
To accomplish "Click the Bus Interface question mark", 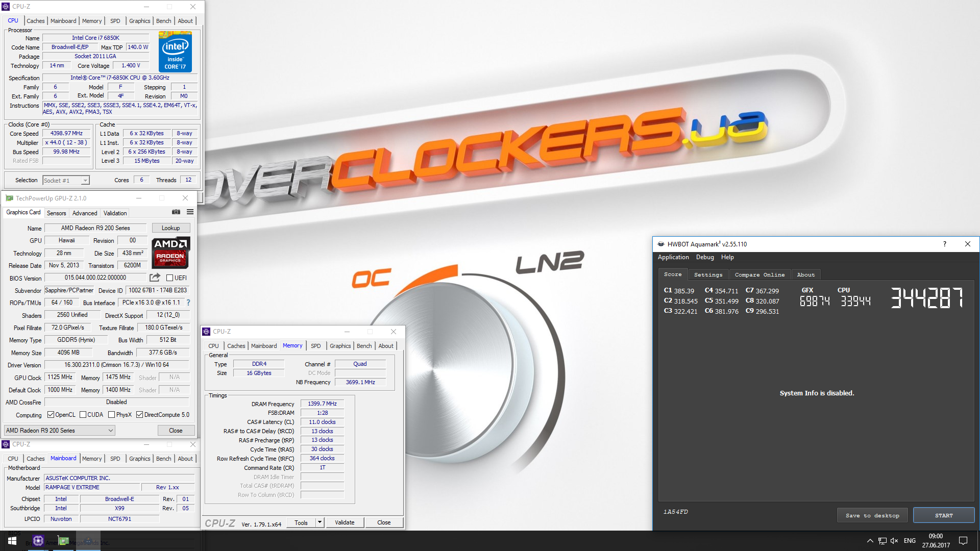I will click(x=188, y=303).
